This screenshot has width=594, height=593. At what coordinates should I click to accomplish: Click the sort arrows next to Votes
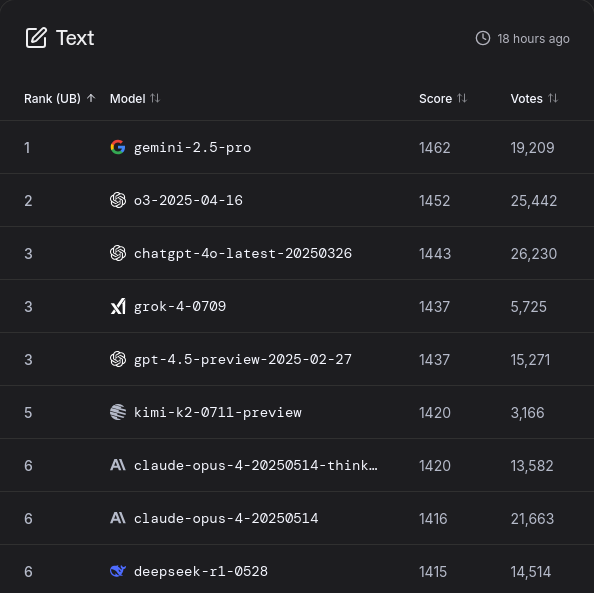pyautogui.click(x=553, y=98)
